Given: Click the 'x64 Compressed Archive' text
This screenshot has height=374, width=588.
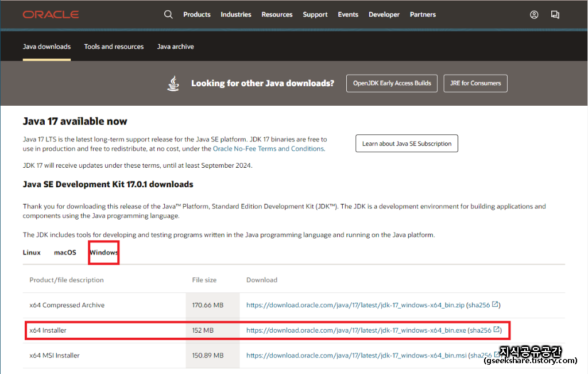Looking at the screenshot, I should tap(67, 306).
